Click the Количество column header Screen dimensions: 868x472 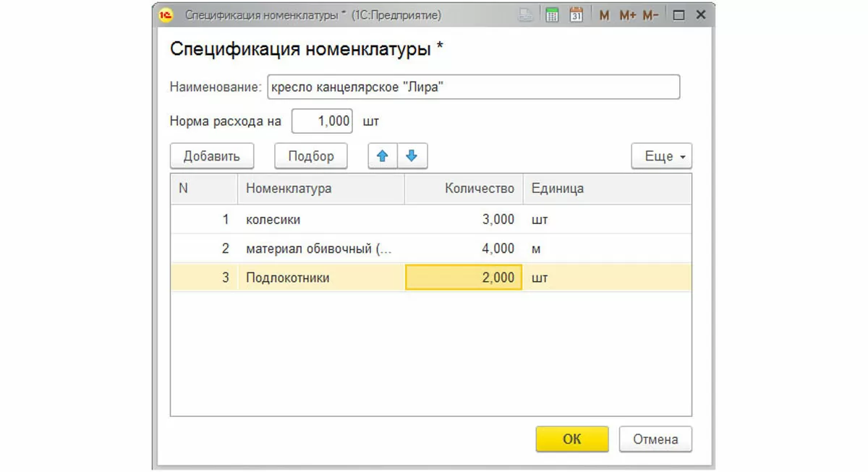click(x=463, y=189)
